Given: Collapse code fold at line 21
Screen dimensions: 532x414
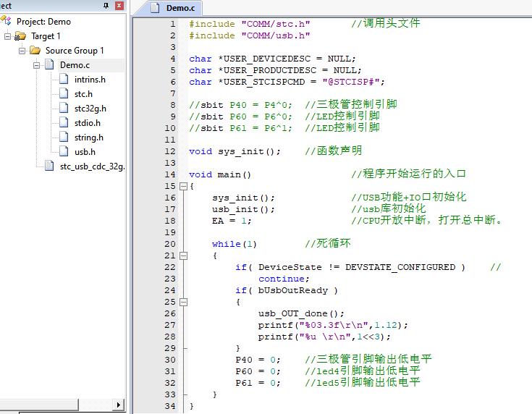Looking at the screenshot, I should click(x=183, y=255).
